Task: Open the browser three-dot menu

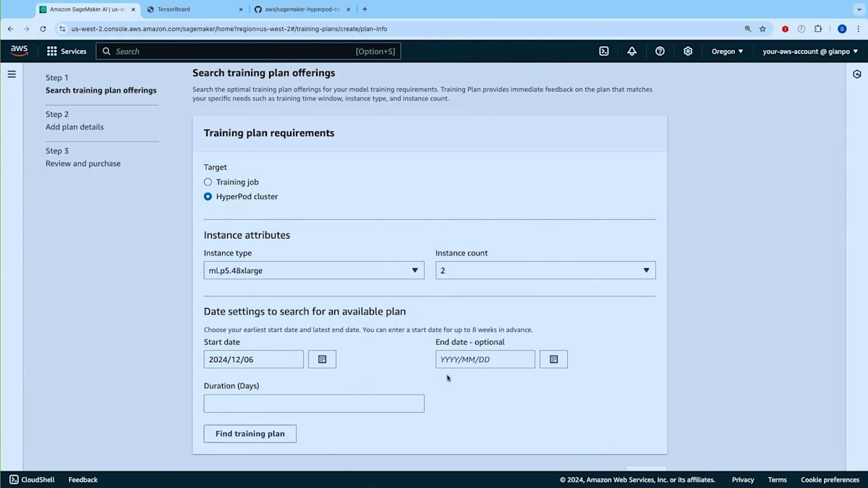Action: pos(858,29)
